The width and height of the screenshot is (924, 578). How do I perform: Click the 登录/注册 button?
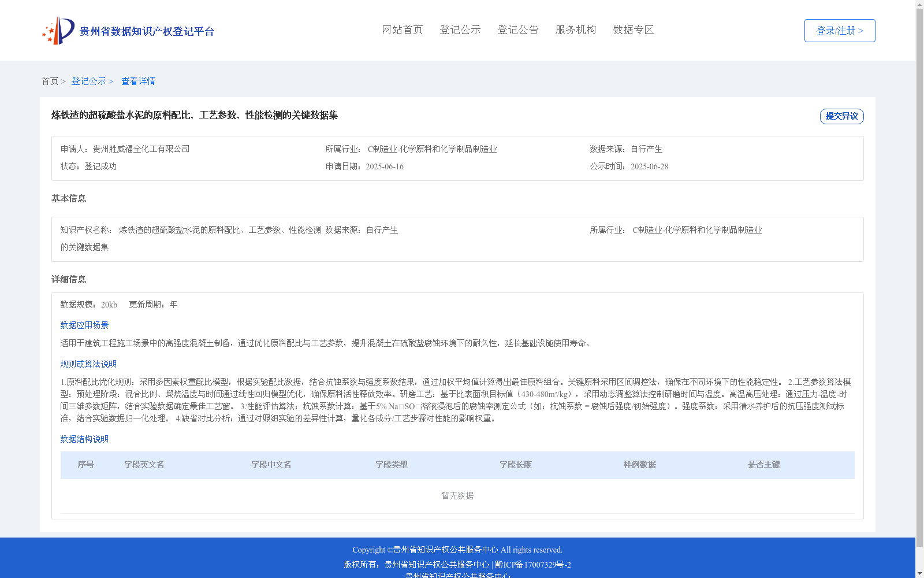(x=840, y=31)
